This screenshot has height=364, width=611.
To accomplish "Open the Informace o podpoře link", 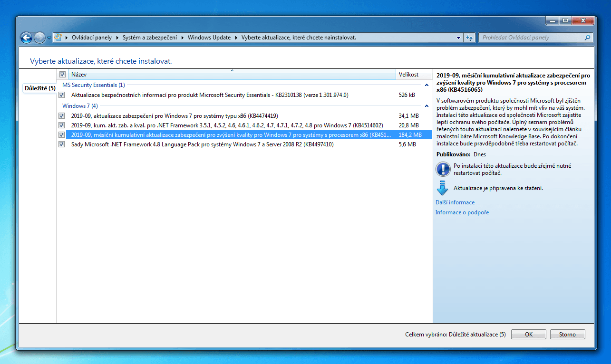I will [462, 212].
